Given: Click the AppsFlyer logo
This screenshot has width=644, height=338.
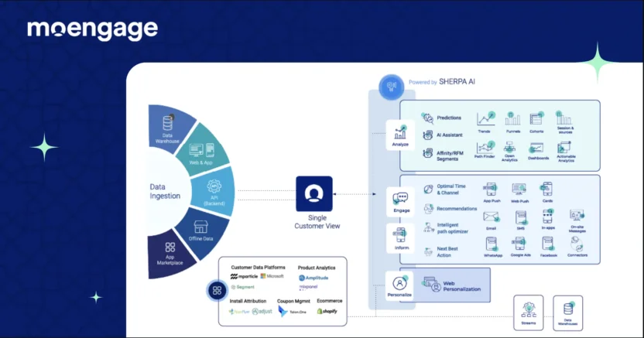Looking at the screenshot, I should click(x=239, y=312).
